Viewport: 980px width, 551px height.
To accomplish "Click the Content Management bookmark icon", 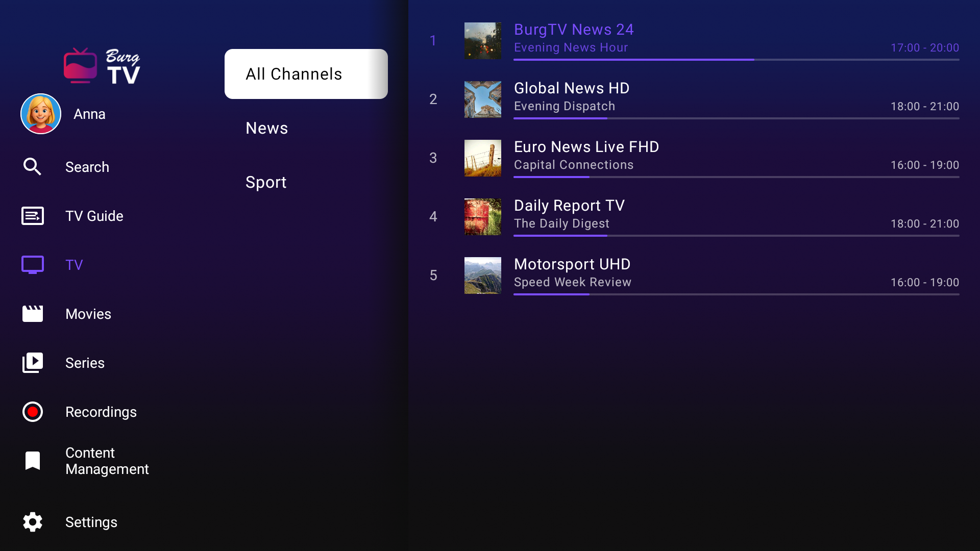I will (x=32, y=461).
